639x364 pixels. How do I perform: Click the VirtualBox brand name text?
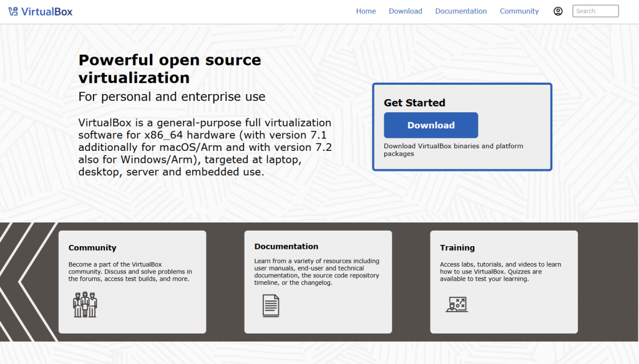[47, 11]
